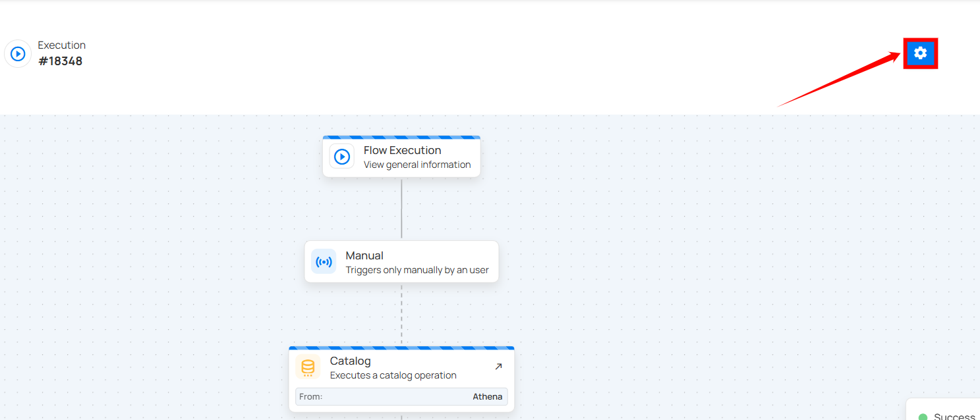Click the Flow Execution node play icon
Image resolution: width=980 pixels, height=420 pixels.
coord(341,157)
